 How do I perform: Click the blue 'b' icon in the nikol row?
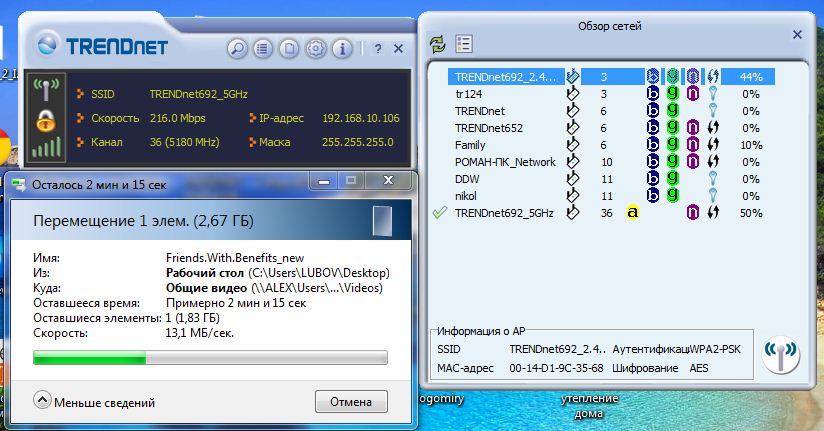point(653,196)
